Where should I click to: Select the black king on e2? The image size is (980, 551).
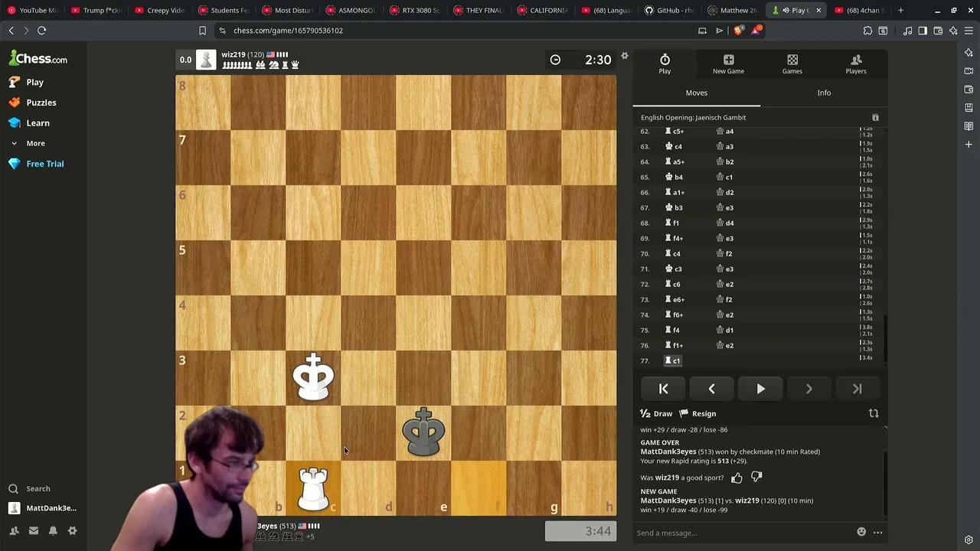[x=423, y=433]
